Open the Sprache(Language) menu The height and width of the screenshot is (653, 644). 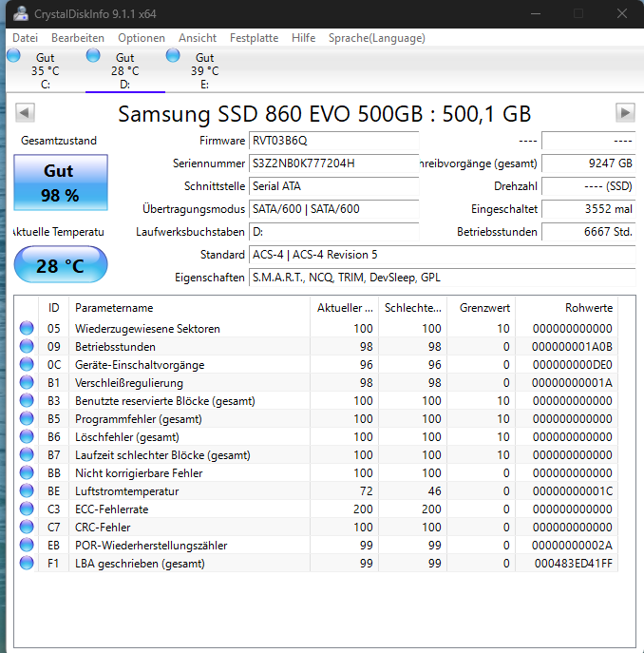(x=377, y=38)
